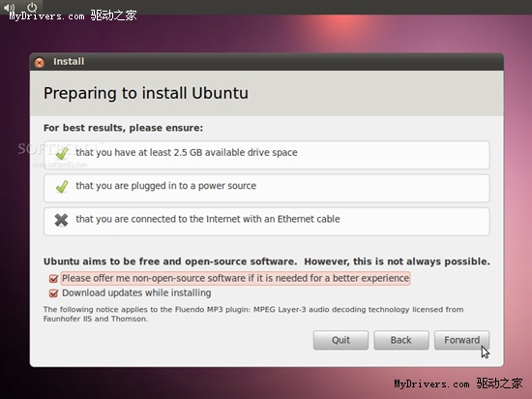Click the 'Download updates while installing' label
The image size is (532, 399).
click(136, 293)
